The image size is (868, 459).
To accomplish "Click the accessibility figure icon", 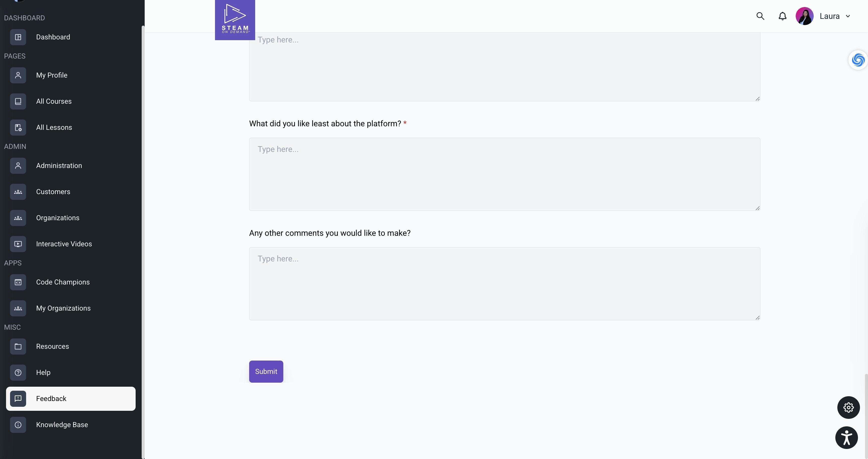I will tap(846, 437).
